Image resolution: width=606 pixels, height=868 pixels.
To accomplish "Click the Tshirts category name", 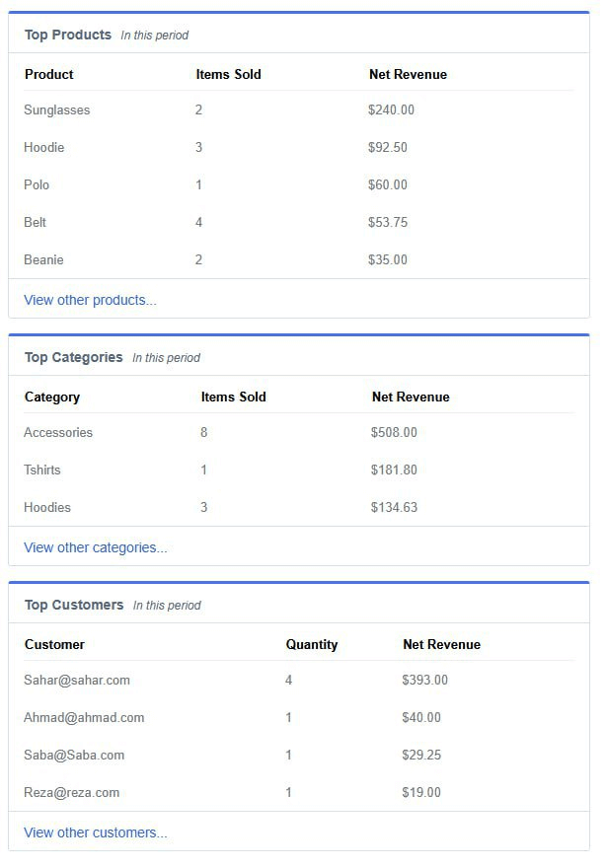I will pyautogui.click(x=42, y=470).
